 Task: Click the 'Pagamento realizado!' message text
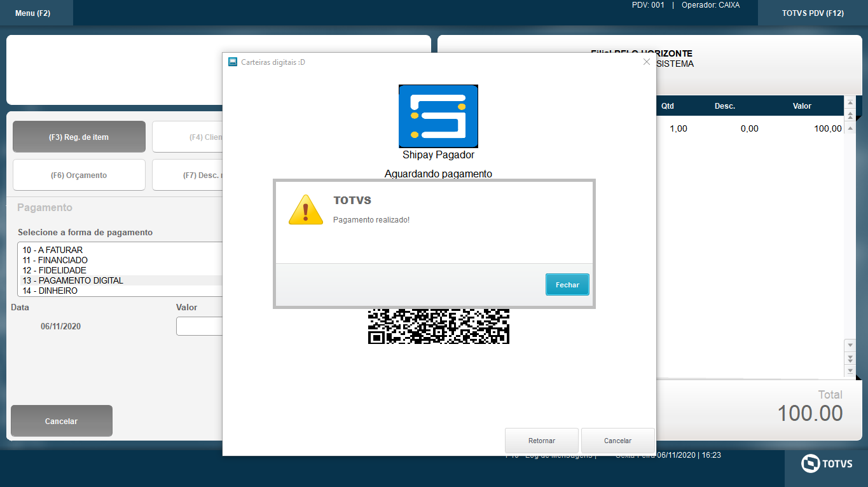[x=371, y=220]
